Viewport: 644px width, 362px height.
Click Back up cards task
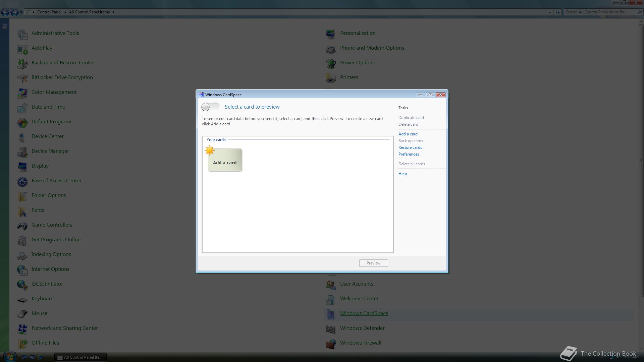(x=411, y=141)
